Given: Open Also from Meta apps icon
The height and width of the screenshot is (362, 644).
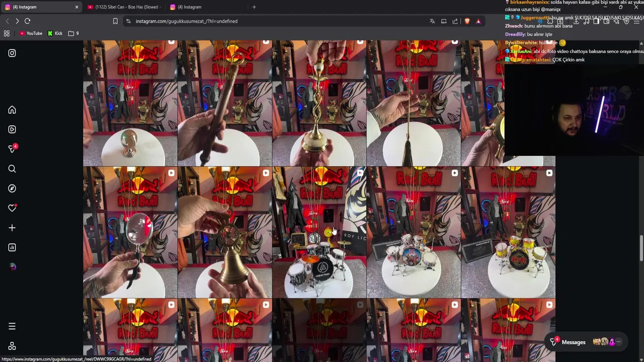Looking at the screenshot, I should click(12, 346).
